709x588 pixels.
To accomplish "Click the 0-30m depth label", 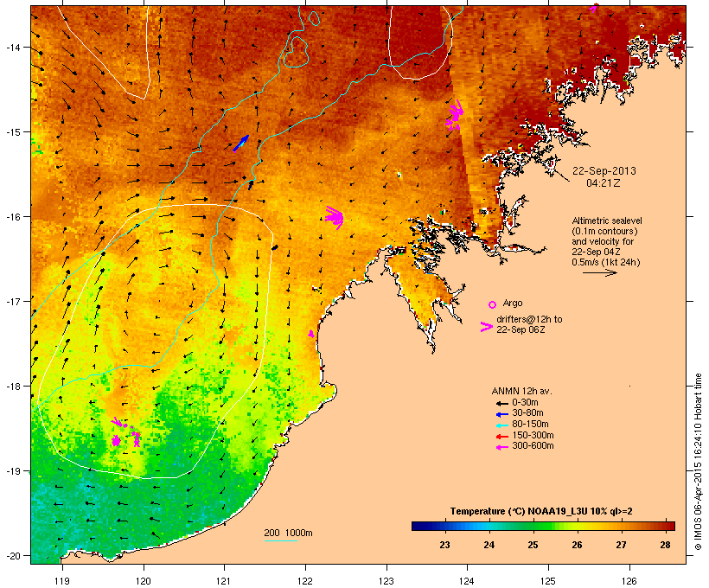I will tap(525, 403).
